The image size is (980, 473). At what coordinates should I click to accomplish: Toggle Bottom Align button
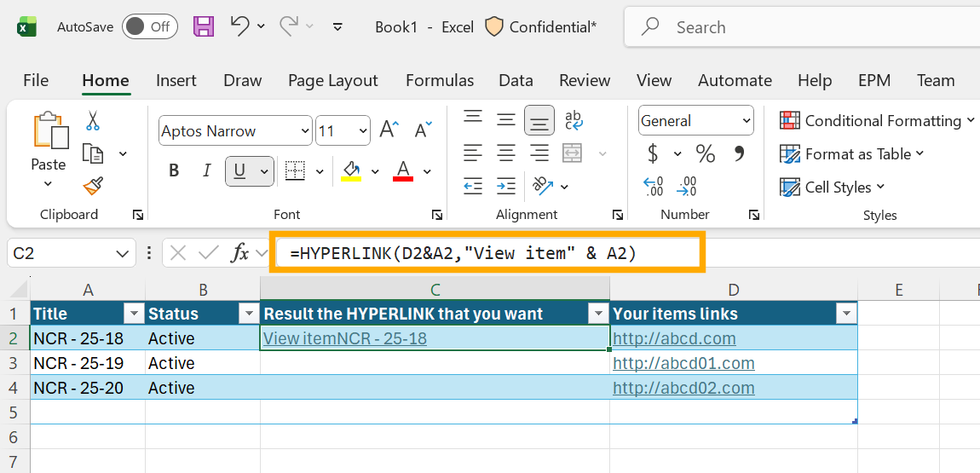539,120
